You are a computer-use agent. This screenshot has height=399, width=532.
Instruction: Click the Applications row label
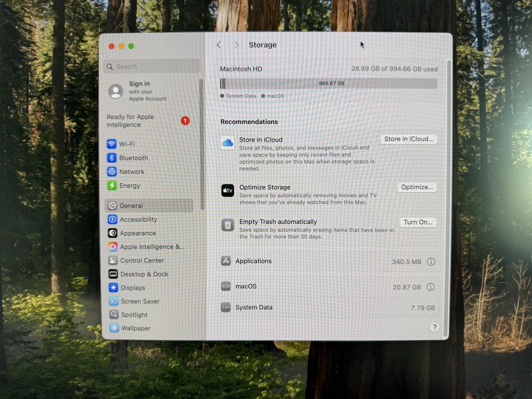253,261
